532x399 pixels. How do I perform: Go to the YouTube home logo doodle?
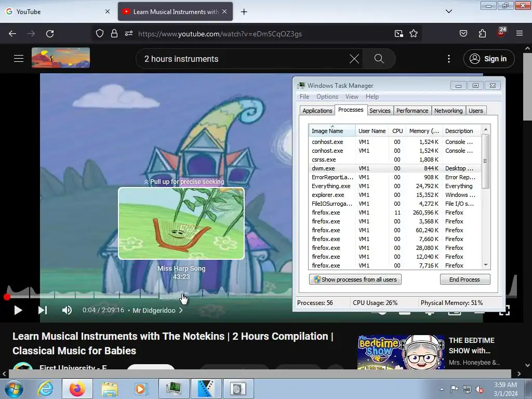coord(61,58)
